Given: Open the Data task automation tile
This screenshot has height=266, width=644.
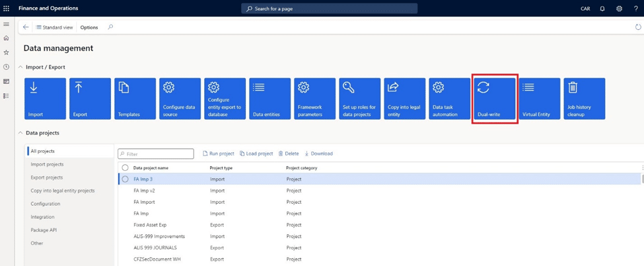Looking at the screenshot, I should coord(450,99).
